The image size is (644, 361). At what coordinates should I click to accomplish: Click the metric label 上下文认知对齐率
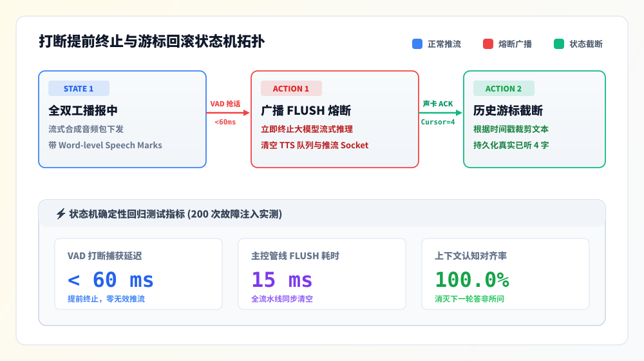(x=471, y=256)
